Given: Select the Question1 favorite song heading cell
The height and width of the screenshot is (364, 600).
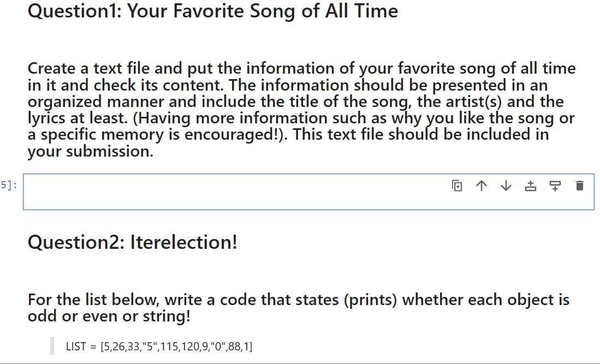Looking at the screenshot, I should coord(213,11).
